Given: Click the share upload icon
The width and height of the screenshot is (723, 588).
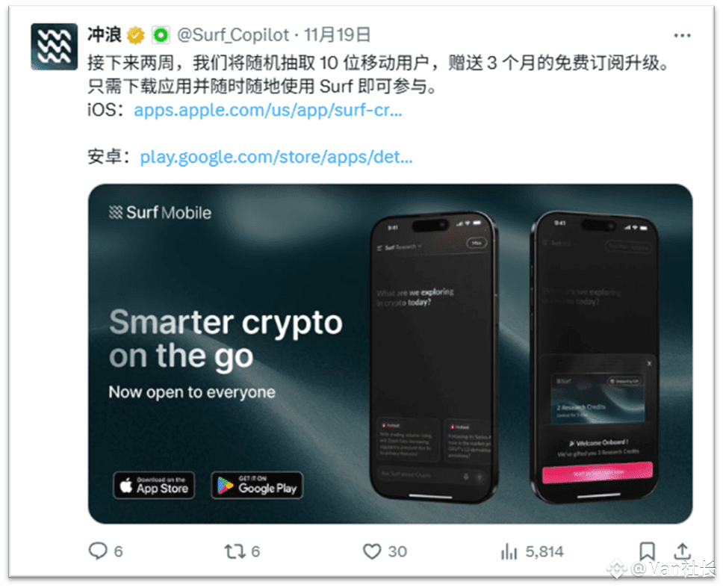Looking at the screenshot, I should click(683, 551).
